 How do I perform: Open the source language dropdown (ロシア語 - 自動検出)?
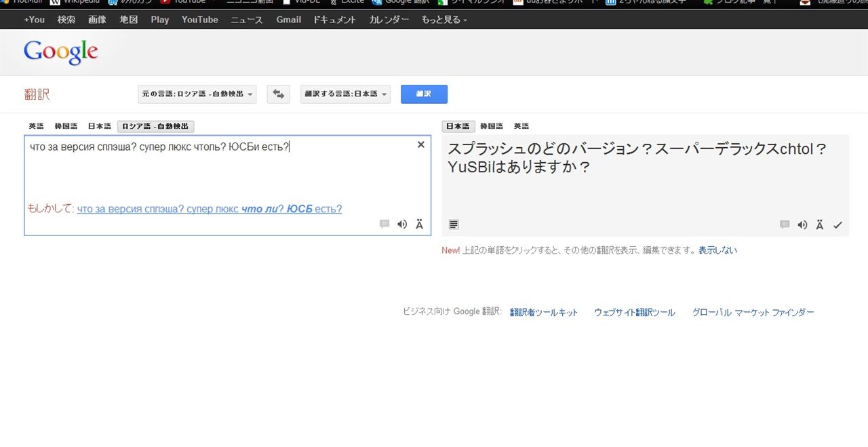[x=197, y=94]
